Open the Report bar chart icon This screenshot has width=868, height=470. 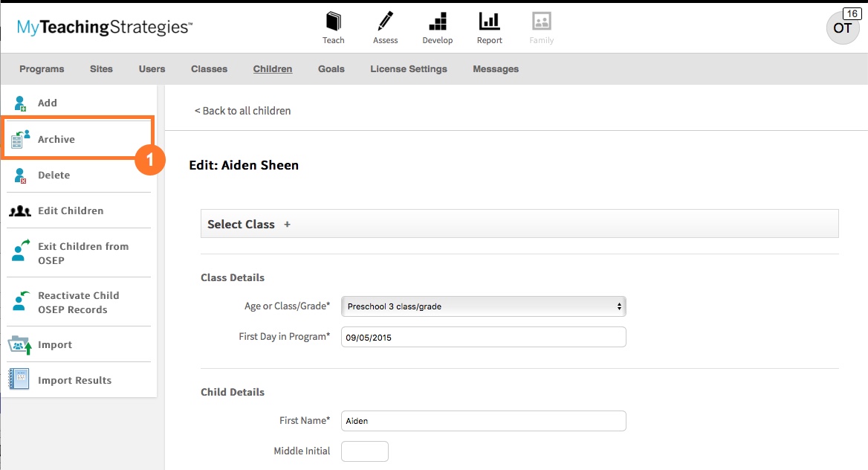(489, 21)
